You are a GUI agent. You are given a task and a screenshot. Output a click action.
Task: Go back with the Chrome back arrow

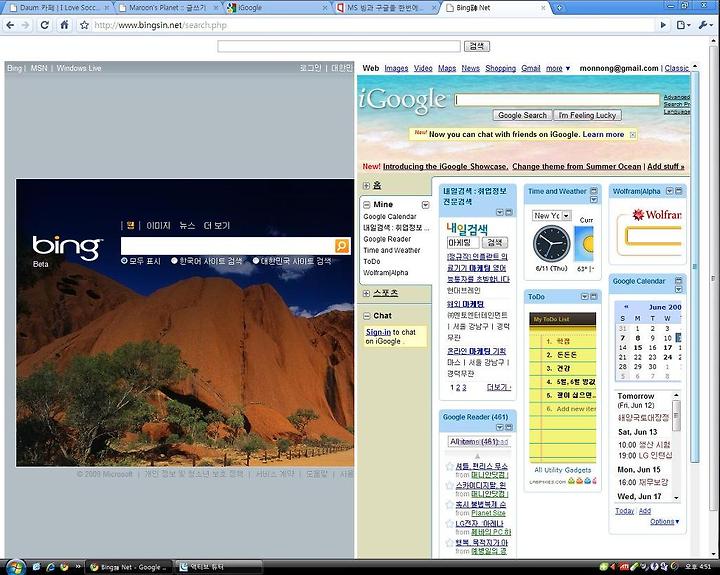pos(10,25)
